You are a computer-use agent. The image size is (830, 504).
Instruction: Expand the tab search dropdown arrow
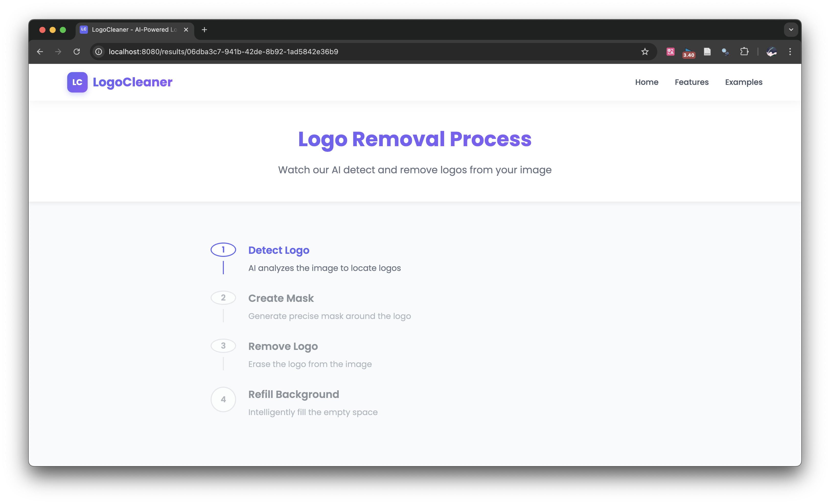791,30
